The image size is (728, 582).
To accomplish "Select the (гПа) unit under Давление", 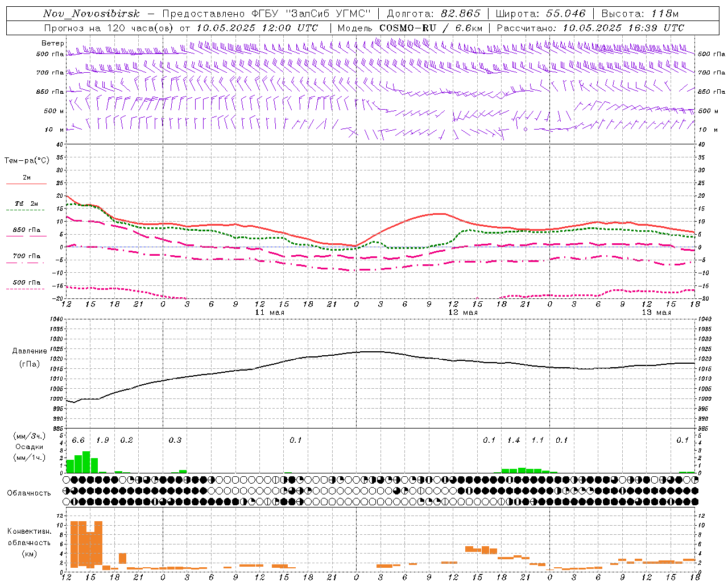I will click(x=30, y=364).
